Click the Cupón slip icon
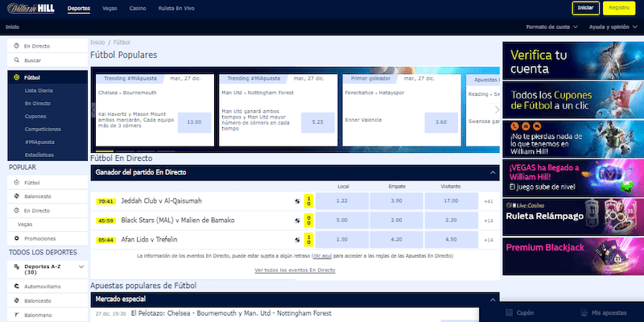644x322 pixels. tap(510, 312)
